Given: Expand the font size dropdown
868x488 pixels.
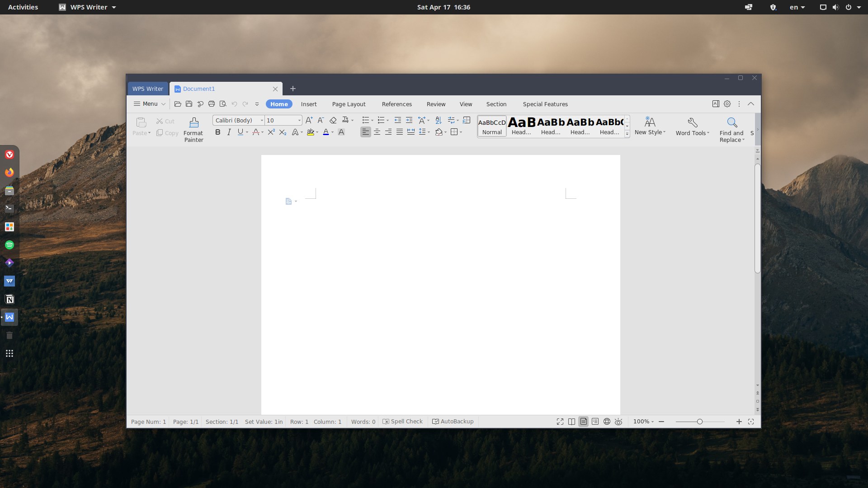Looking at the screenshot, I should coord(299,120).
